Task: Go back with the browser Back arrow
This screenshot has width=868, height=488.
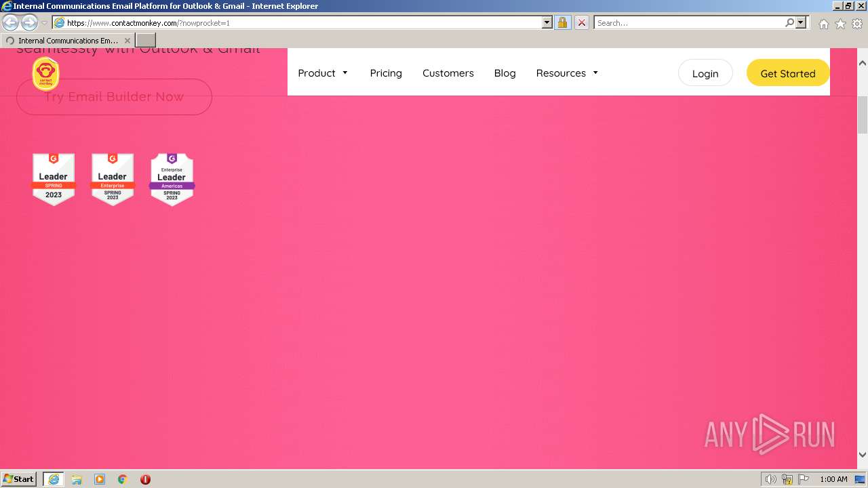Action: point(11,22)
